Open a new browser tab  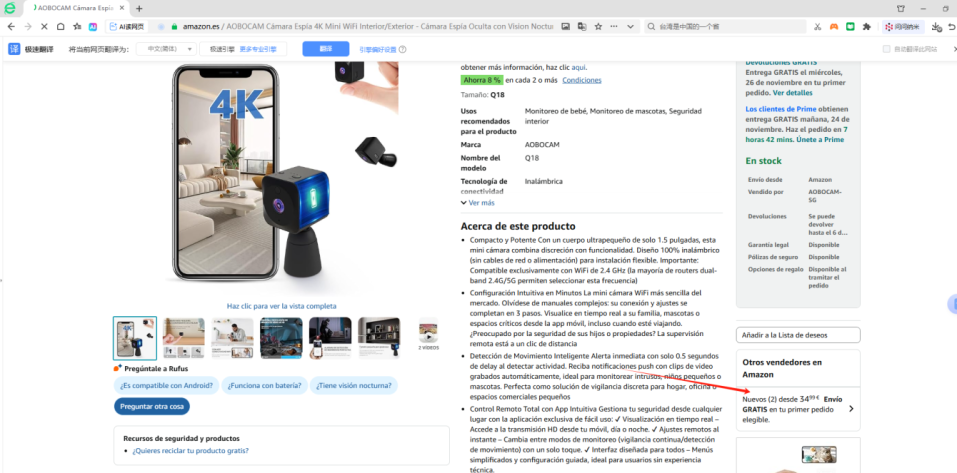139,8
